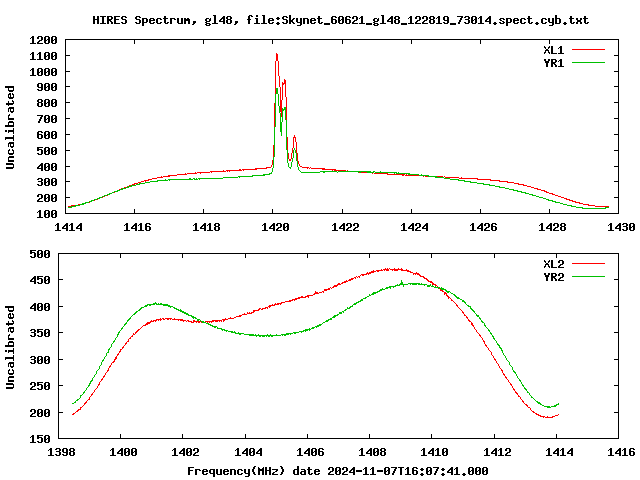Click the 1400 tick label on bottom plot
The width and height of the screenshot is (640, 480).
coord(123,452)
